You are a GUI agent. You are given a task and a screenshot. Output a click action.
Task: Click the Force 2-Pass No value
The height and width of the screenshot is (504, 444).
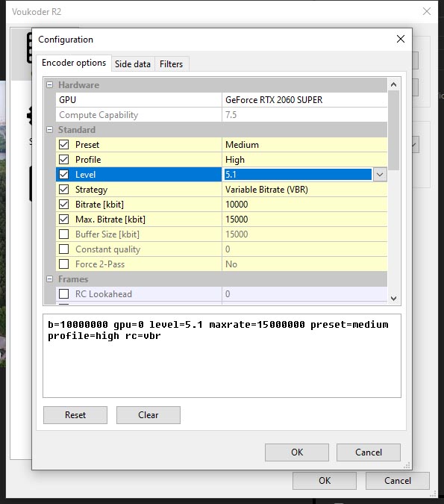pyautogui.click(x=304, y=264)
